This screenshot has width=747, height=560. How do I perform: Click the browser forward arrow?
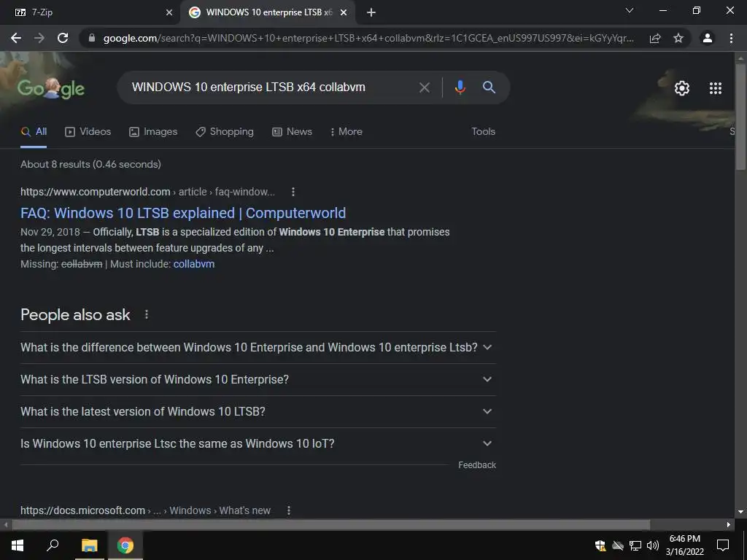click(39, 38)
